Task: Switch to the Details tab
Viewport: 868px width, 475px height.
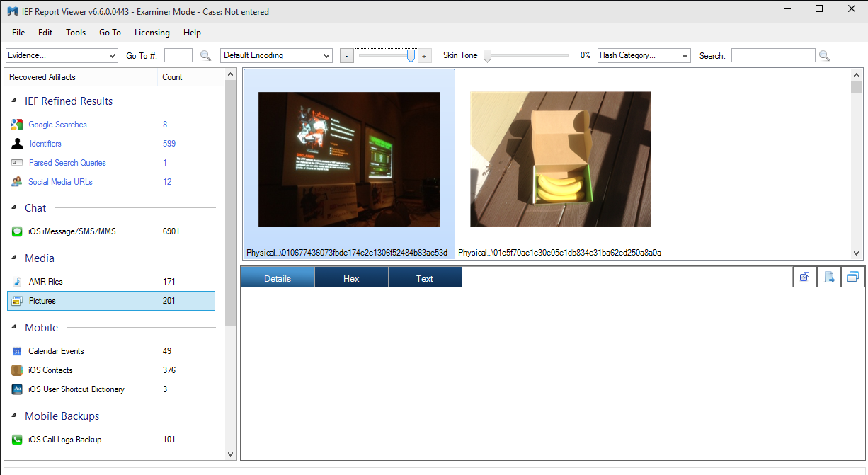Action: pyautogui.click(x=278, y=278)
